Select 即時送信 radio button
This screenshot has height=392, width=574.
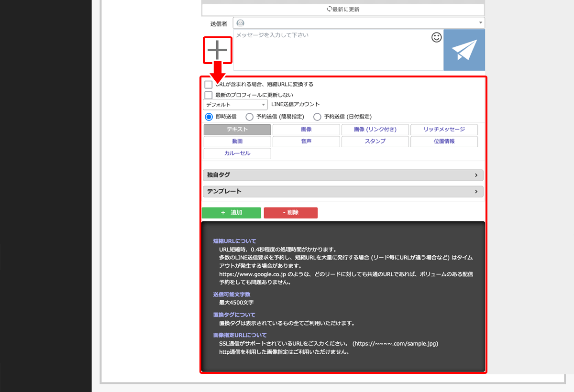(x=209, y=117)
